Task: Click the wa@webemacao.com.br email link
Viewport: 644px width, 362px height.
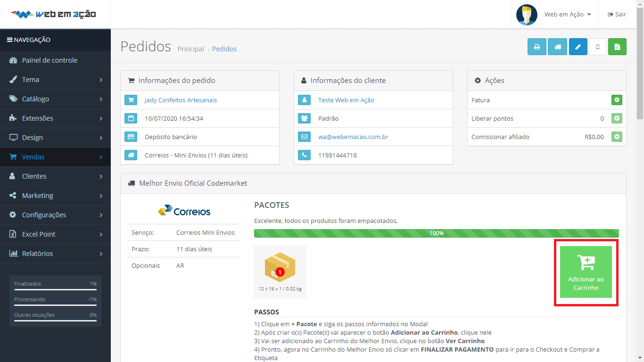Action: tap(353, 137)
